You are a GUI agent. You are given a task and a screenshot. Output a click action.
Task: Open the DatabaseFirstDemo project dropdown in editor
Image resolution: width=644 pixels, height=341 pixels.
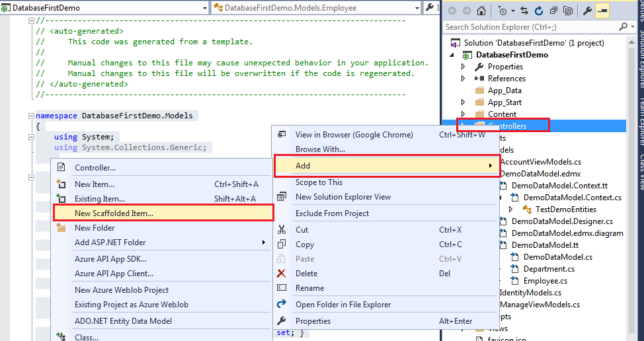(205, 8)
